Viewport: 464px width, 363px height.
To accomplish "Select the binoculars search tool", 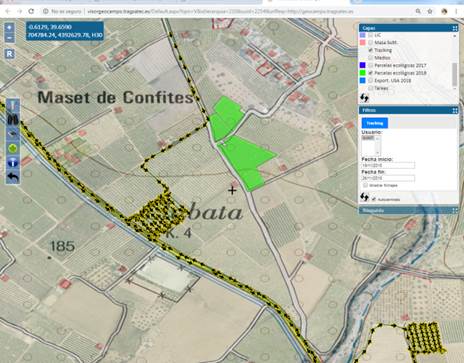I will [x=13, y=120].
